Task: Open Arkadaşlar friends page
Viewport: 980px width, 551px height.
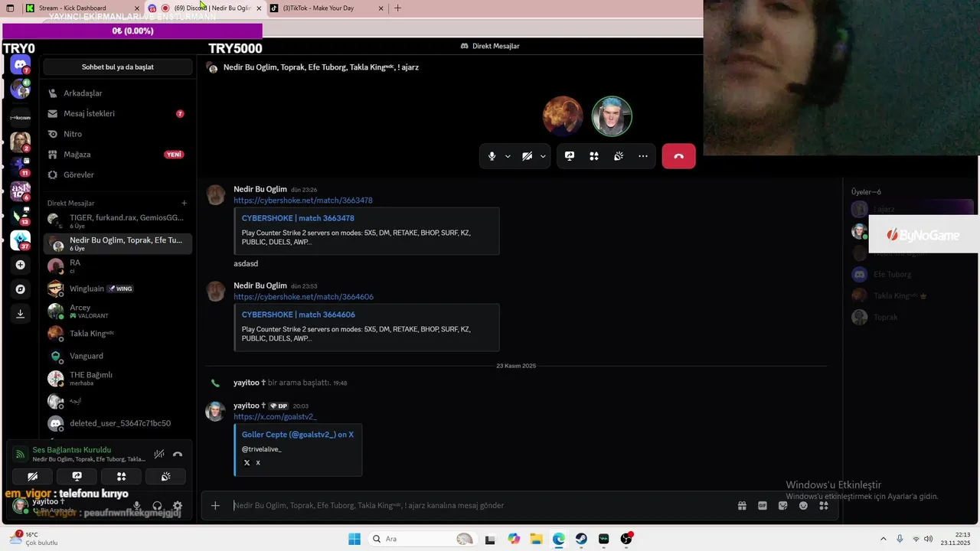Action: point(117,93)
